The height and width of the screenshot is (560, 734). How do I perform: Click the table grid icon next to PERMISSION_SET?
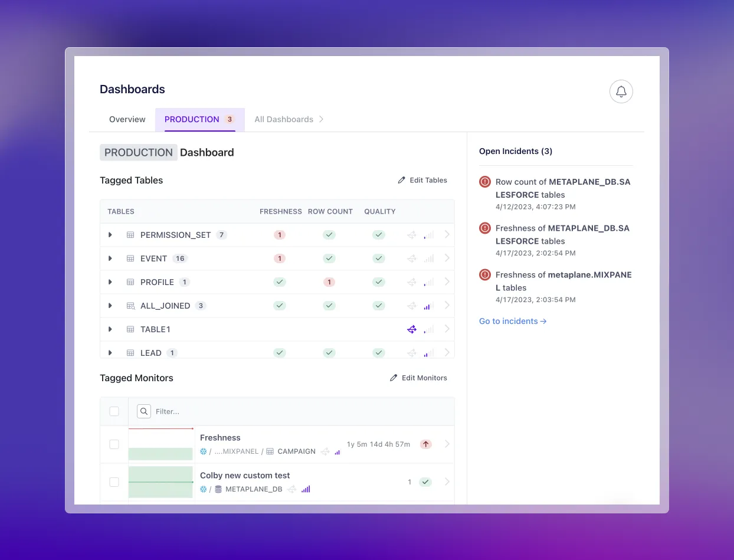[130, 234]
